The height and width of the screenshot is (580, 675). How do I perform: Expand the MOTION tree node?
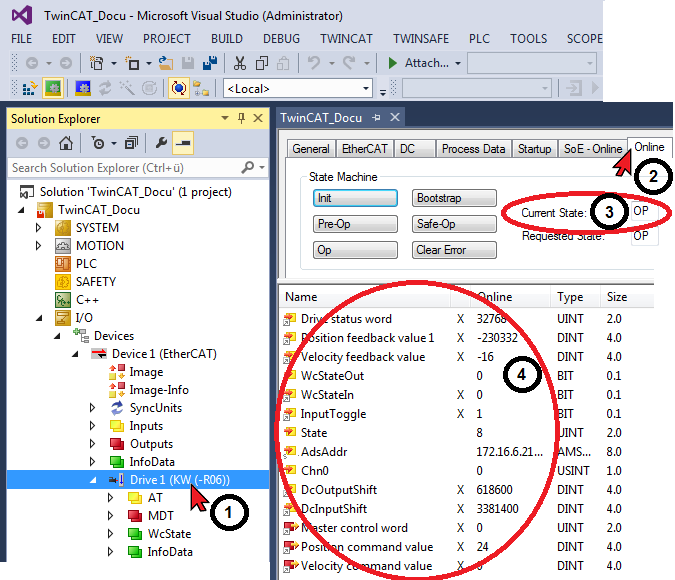click(38, 245)
